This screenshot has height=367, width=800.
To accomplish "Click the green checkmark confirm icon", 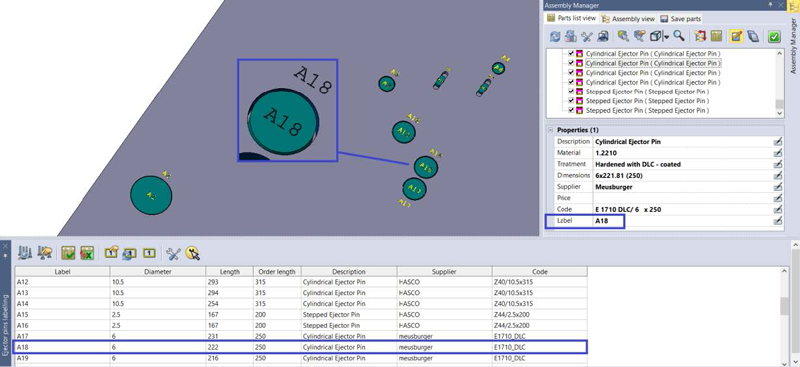I will click(x=774, y=36).
